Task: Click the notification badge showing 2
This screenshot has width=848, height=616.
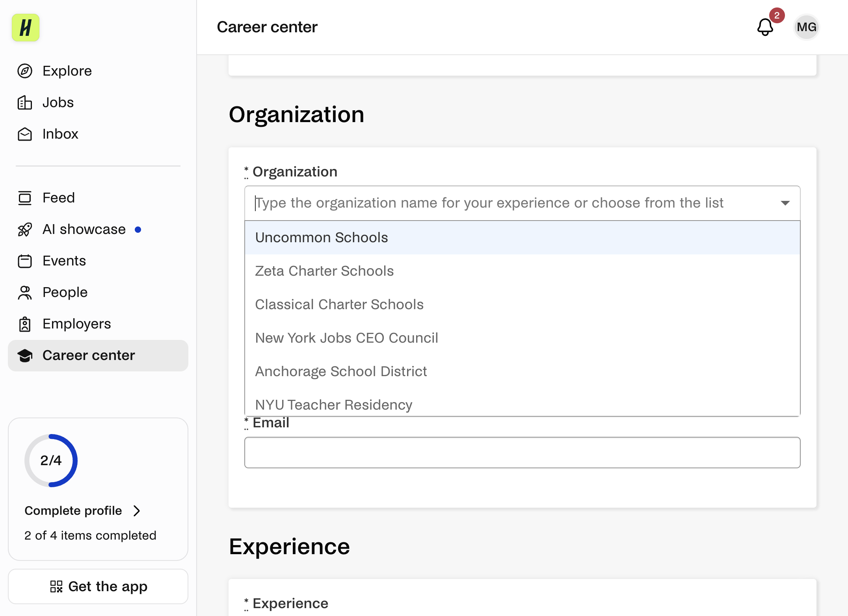Action: click(x=777, y=15)
